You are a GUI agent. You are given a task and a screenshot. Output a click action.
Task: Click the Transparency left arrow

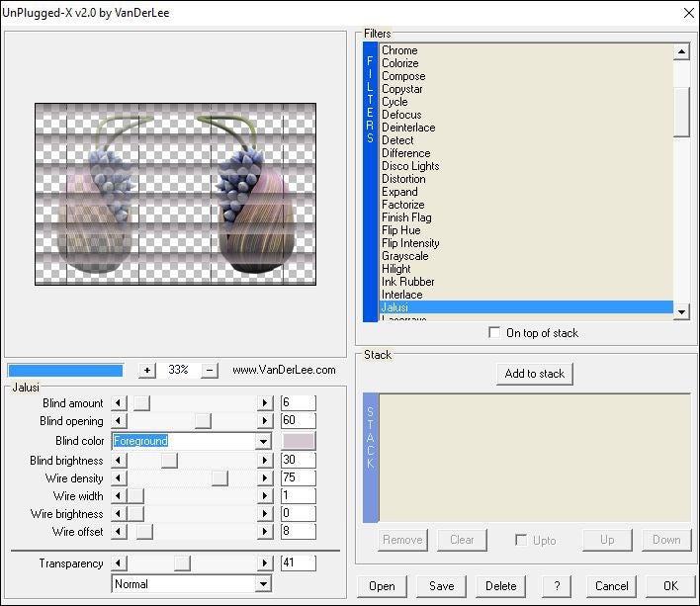120,563
